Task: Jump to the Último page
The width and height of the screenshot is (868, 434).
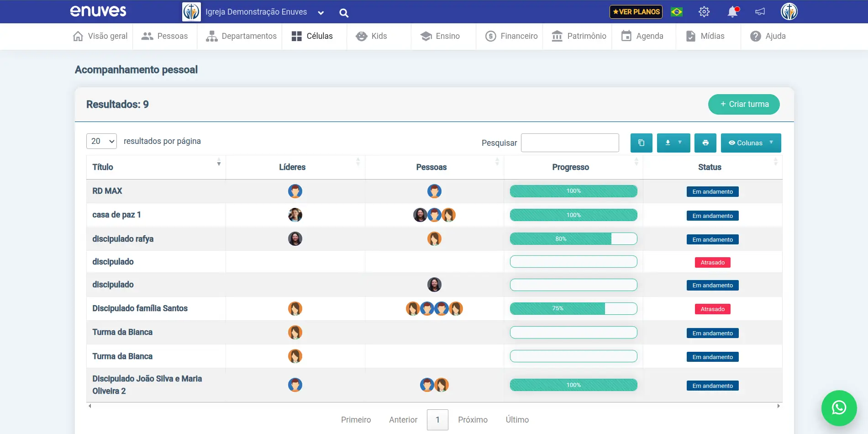Action: point(517,420)
